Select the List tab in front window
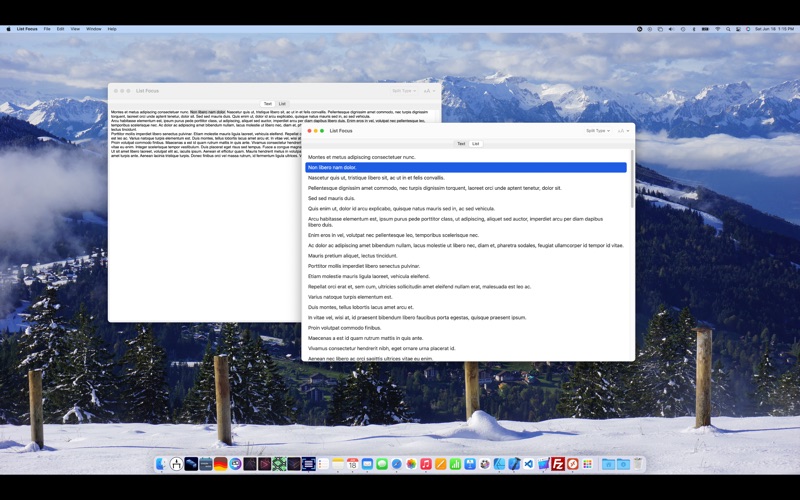Image resolution: width=800 pixels, height=500 pixels. click(x=476, y=144)
